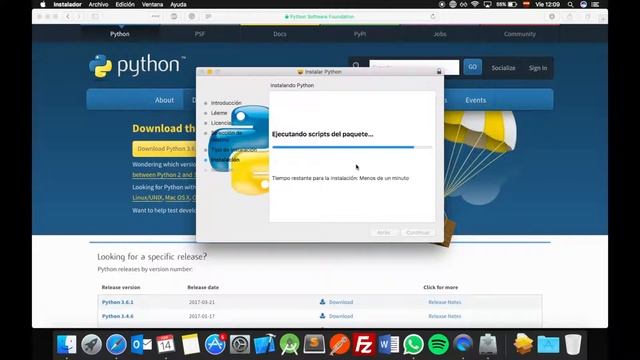
Task: Switch to the PSF site tab
Action: [200, 34]
